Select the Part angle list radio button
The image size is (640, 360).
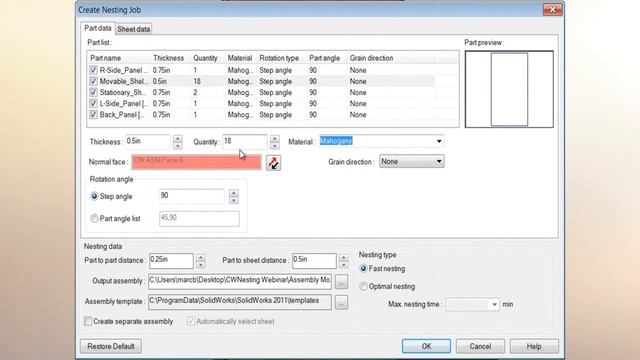(x=94, y=218)
